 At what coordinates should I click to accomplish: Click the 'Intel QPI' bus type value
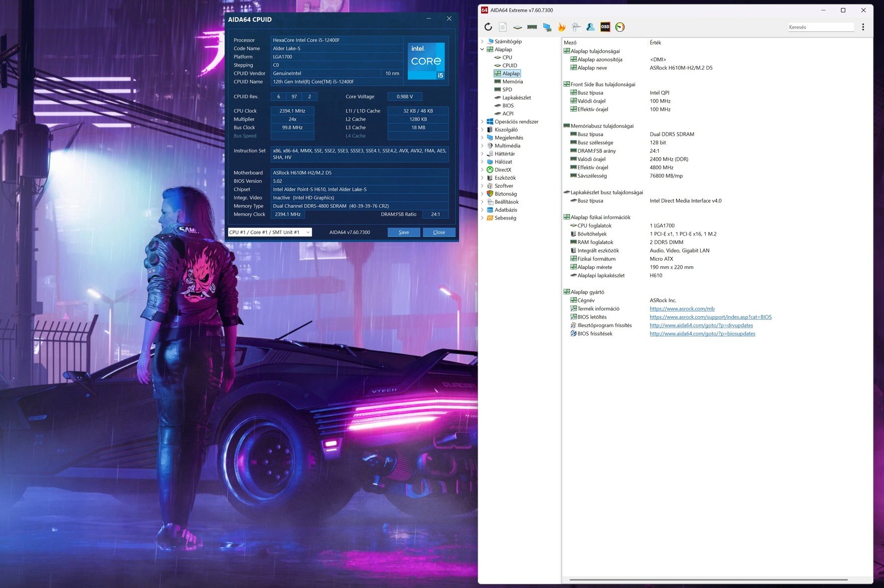pos(659,93)
